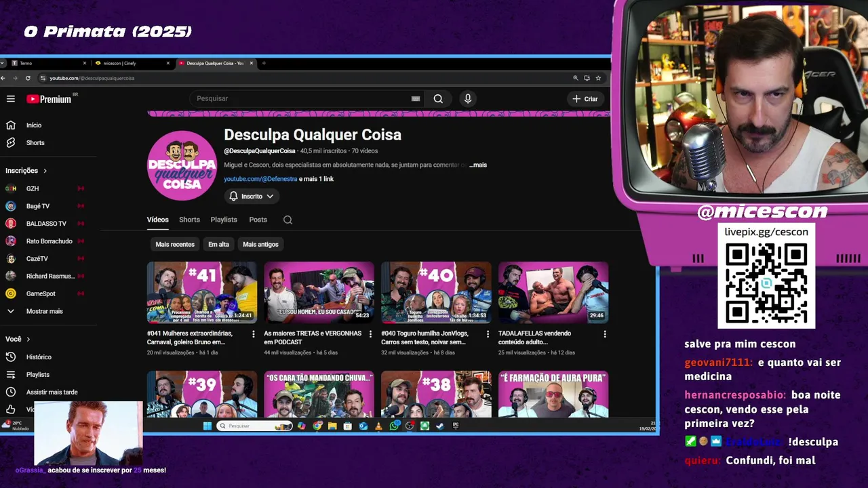Switch to the channel Playlists tab
The width and height of the screenshot is (868, 488).
224,220
